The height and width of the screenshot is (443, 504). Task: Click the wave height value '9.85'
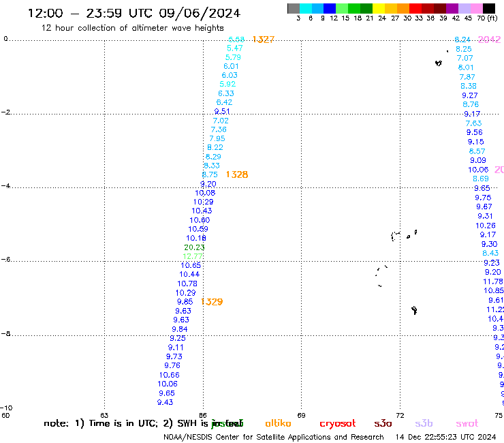(x=185, y=302)
